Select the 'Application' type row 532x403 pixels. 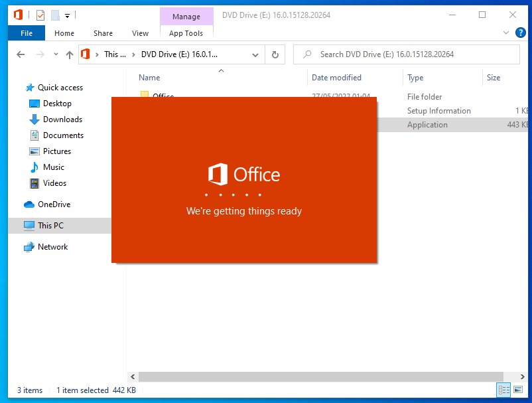[427, 125]
